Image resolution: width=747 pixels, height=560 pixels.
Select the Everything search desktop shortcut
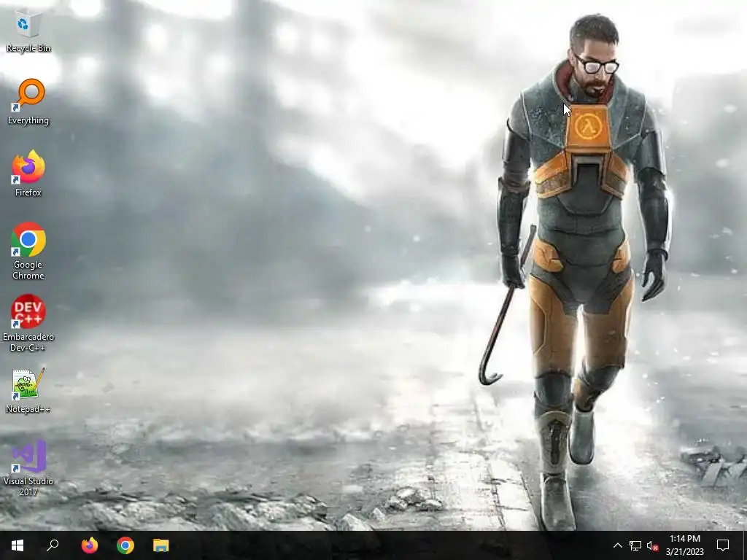(28, 102)
